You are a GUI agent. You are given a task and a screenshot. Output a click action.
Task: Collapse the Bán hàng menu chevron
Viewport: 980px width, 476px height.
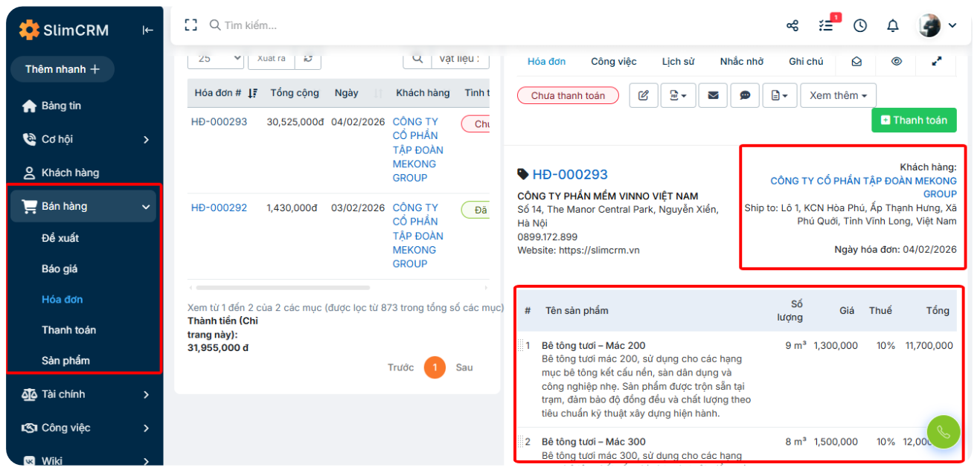click(146, 207)
